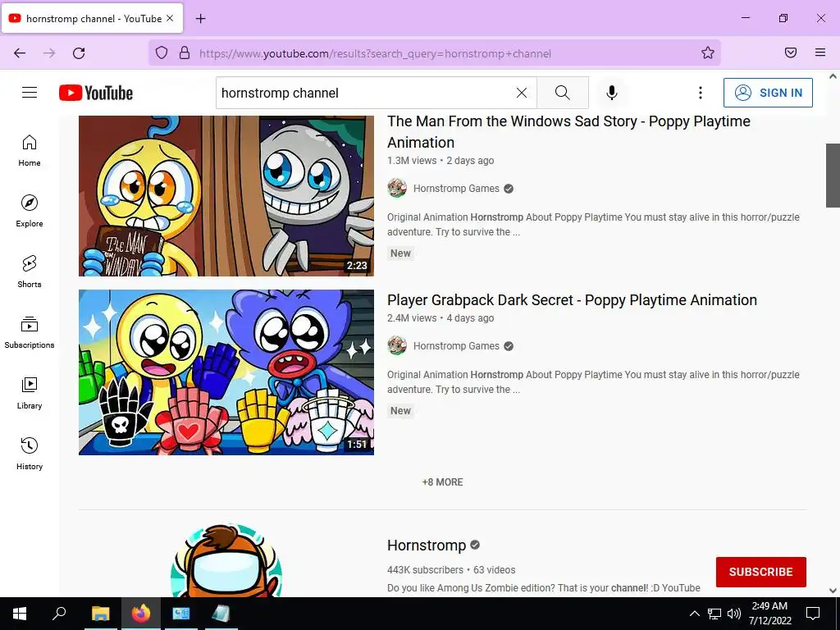Image resolution: width=840 pixels, height=630 pixels.
Task: Click scrollbar down arrow
Action: (x=833, y=591)
